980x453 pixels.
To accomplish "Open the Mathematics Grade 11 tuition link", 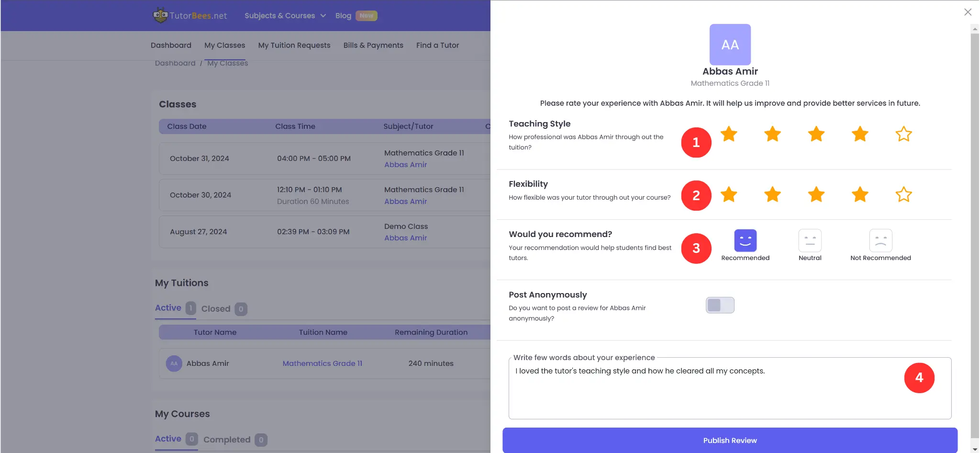I will (x=322, y=363).
